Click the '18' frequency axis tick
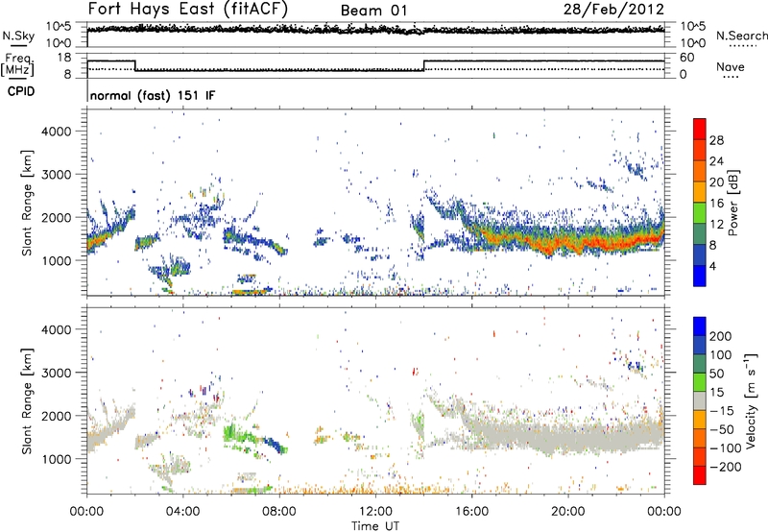This screenshot has width=768, height=532. pyautogui.click(x=63, y=58)
